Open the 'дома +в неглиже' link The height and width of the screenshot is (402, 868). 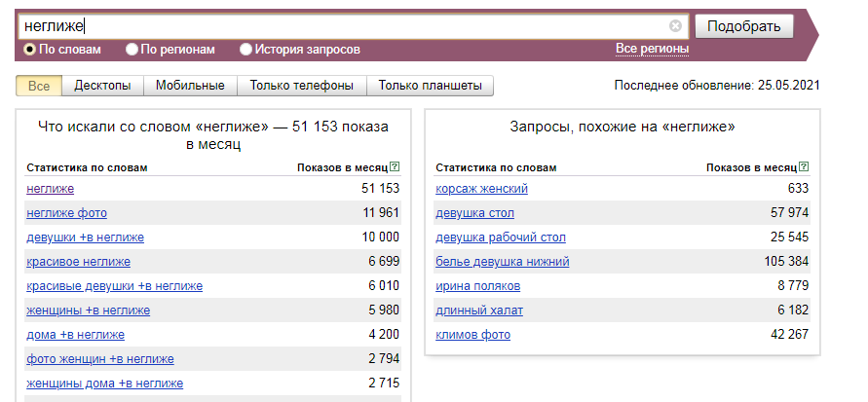pyautogui.click(x=75, y=335)
